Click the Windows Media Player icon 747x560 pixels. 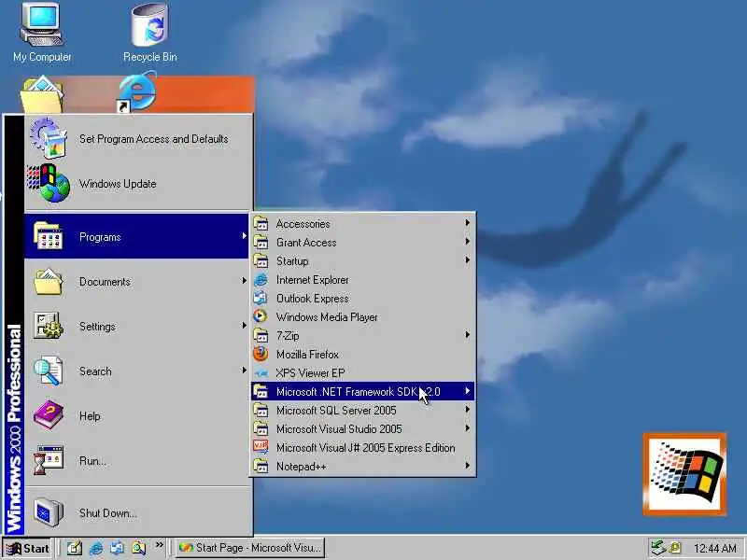tap(261, 316)
